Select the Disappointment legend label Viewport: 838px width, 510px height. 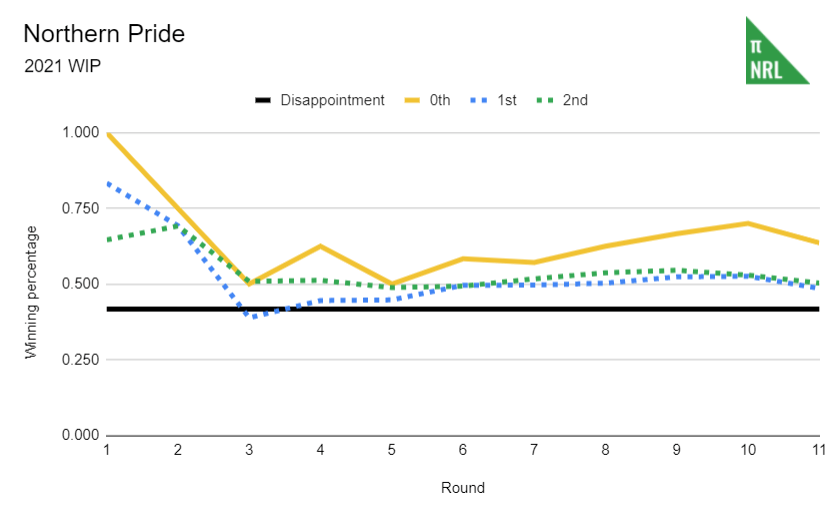click(332, 100)
